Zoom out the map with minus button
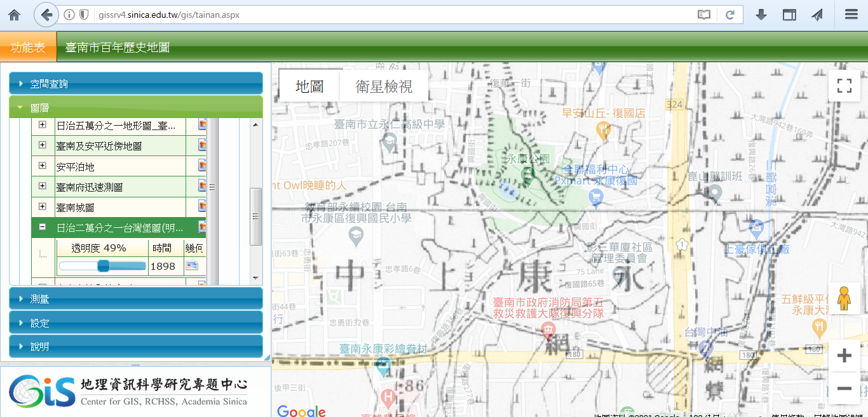The height and width of the screenshot is (417, 868). click(x=844, y=388)
